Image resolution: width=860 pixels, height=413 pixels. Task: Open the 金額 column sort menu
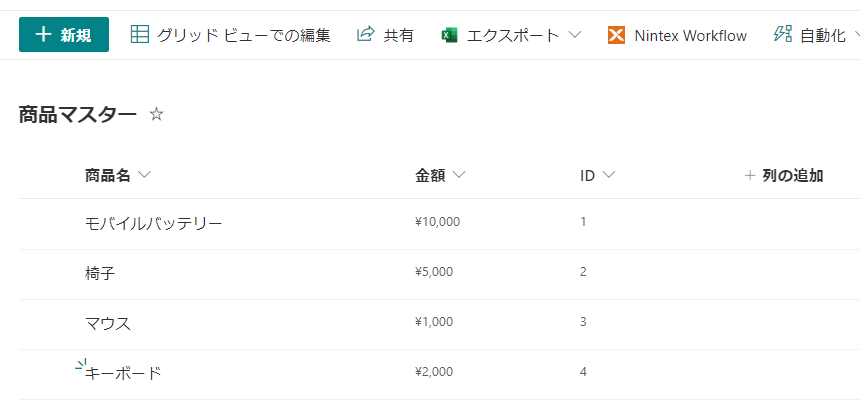pos(459,176)
